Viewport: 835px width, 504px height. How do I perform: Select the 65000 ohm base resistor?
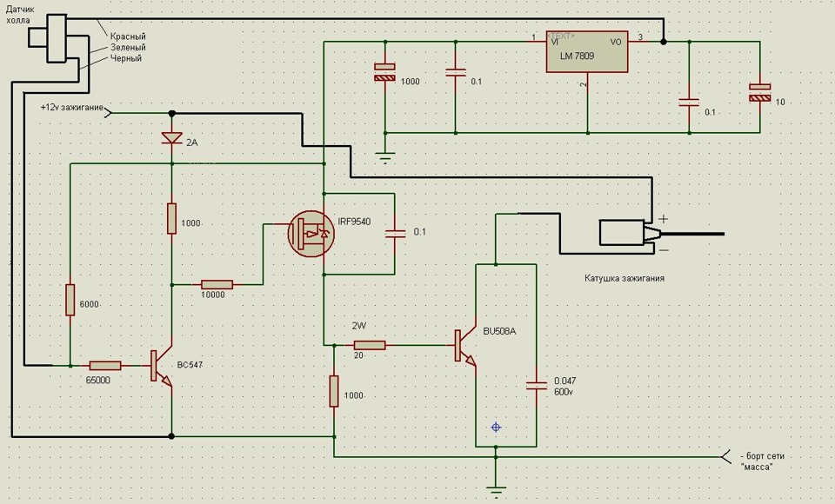click(105, 366)
